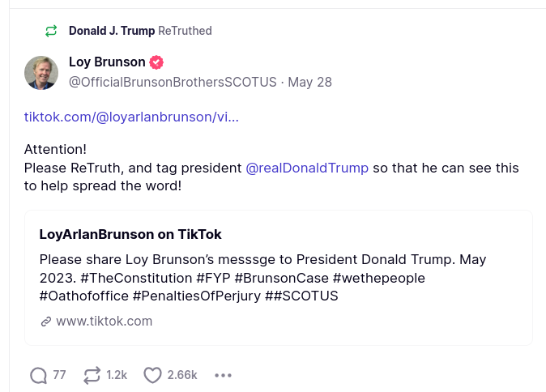Open the tiktok.com/@loyarlanbrunson link
The width and height of the screenshot is (546, 392).
(131, 117)
